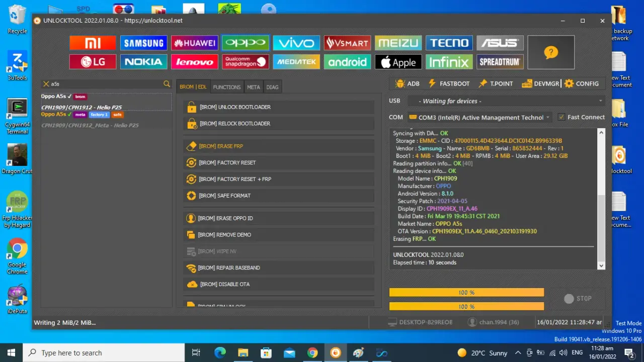Click [BROM] RELOCK BOOTLOADER
Image resolution: width=644 pixels, height=362 pixels.
[279, 124]
